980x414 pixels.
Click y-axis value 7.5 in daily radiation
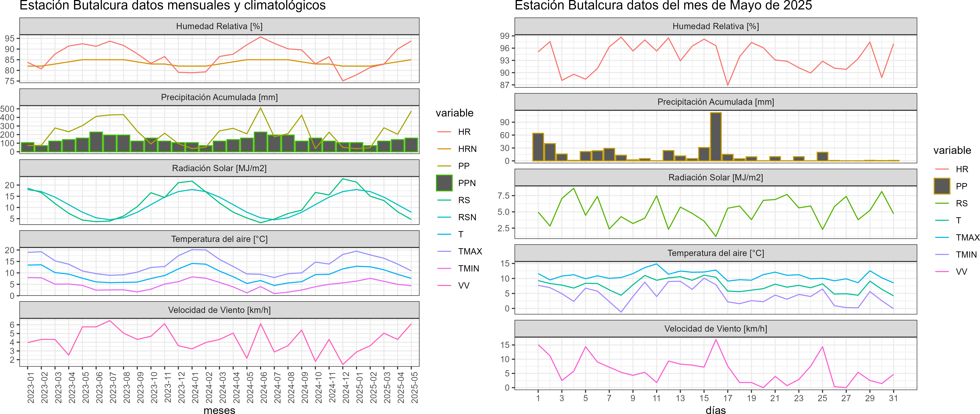tap(503, 196)
